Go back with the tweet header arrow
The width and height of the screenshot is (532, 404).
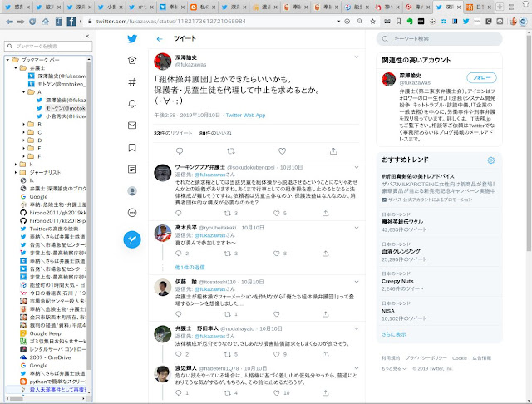pos(160,39)
